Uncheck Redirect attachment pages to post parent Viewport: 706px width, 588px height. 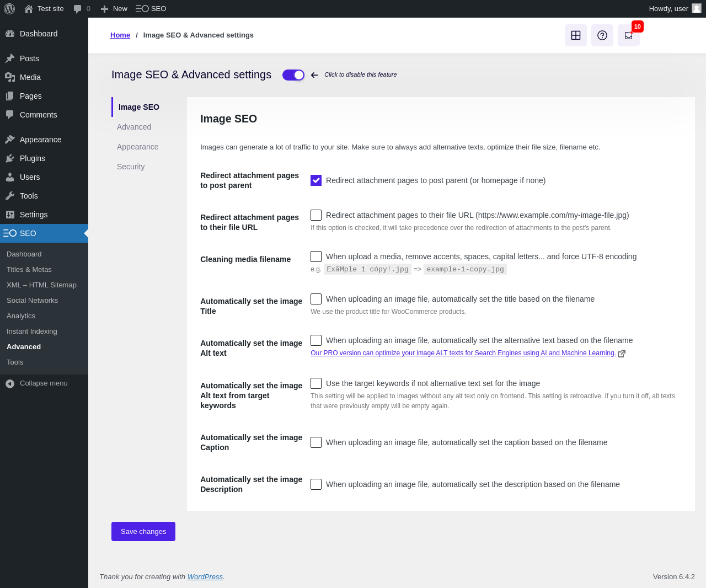[x=316, y=180]
